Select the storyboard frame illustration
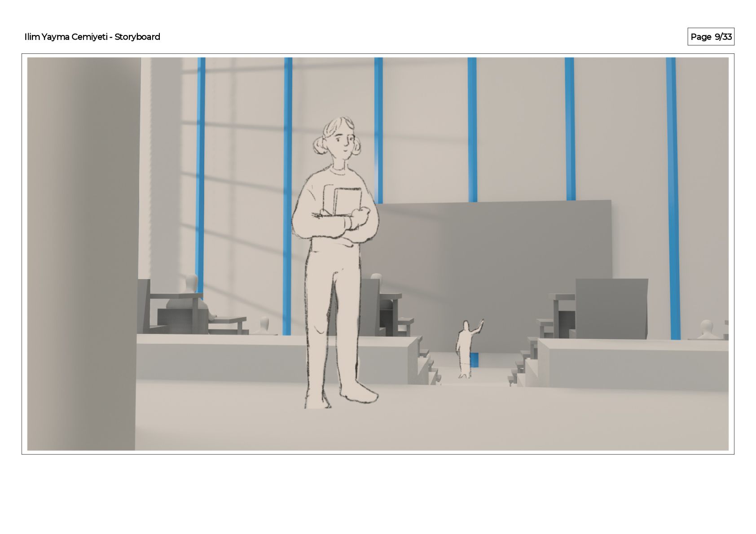The width and height of the screenshot is (756, 534). click(x=378, y=254)
